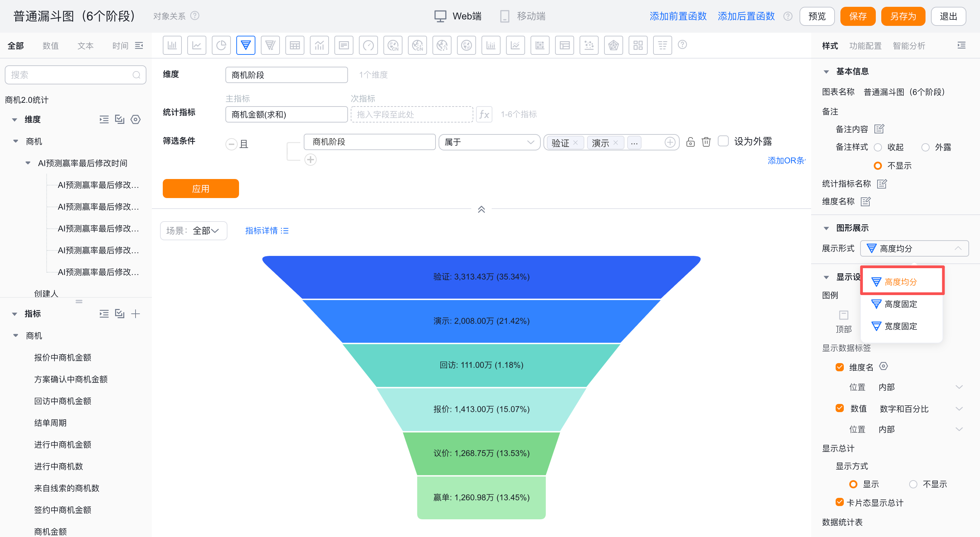The image size is (980, 537).
Task: Choose 宽度固定 from display options
Action: point(901,326)
